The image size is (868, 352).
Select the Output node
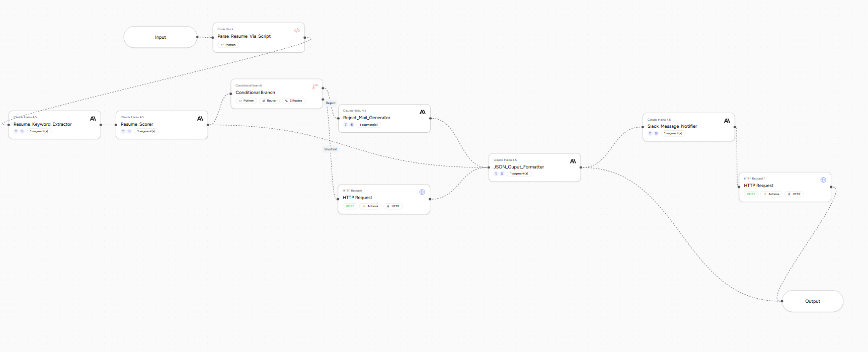pyautogui.click(x=813, y=301)
